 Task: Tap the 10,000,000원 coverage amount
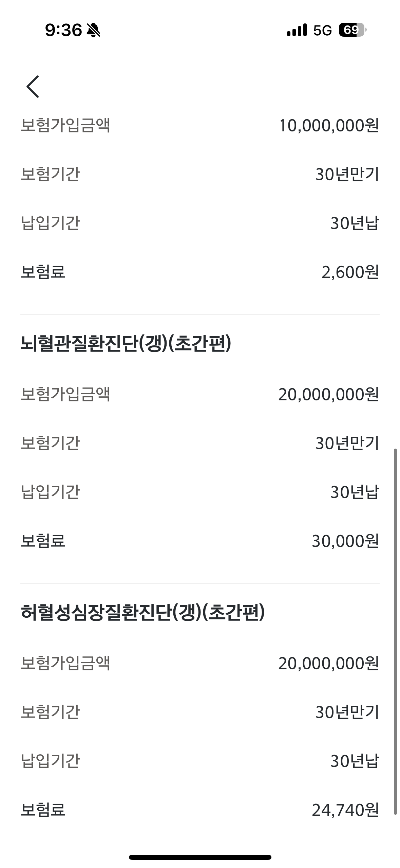coord(328,126)
